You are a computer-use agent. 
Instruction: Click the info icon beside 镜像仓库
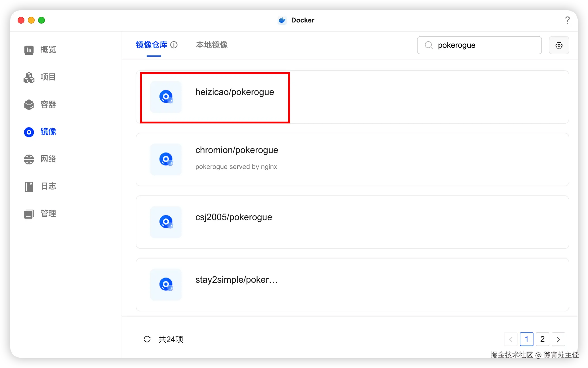(174, 45)
